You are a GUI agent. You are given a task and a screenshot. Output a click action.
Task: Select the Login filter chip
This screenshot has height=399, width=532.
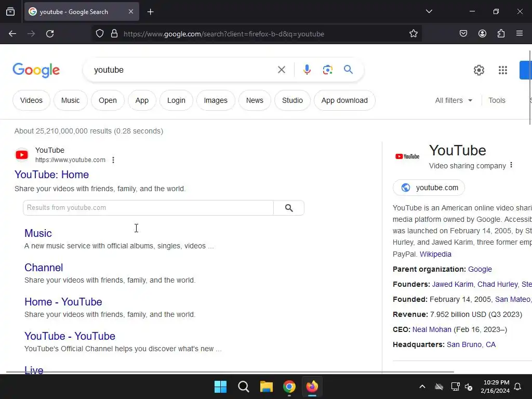pyautogui.click(x=176, y=100)
